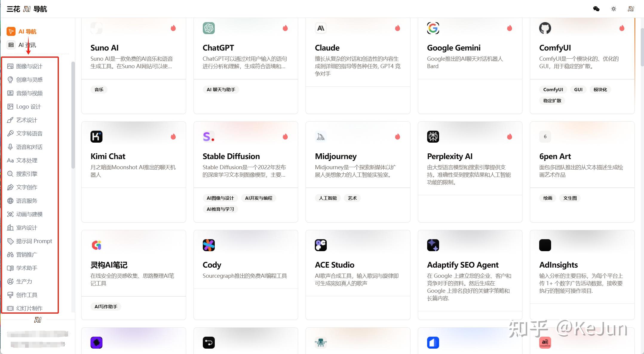Click the GUI tag on ComfyUI
Viewport: 644px width, 354px height.
pos(578,89)
